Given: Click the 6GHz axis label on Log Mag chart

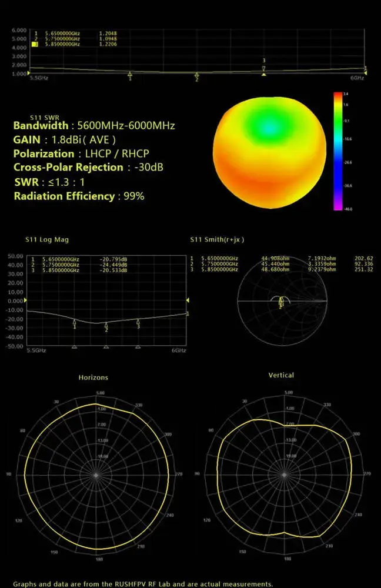Looking at the screenshot, I should click(x=179, y=350).
